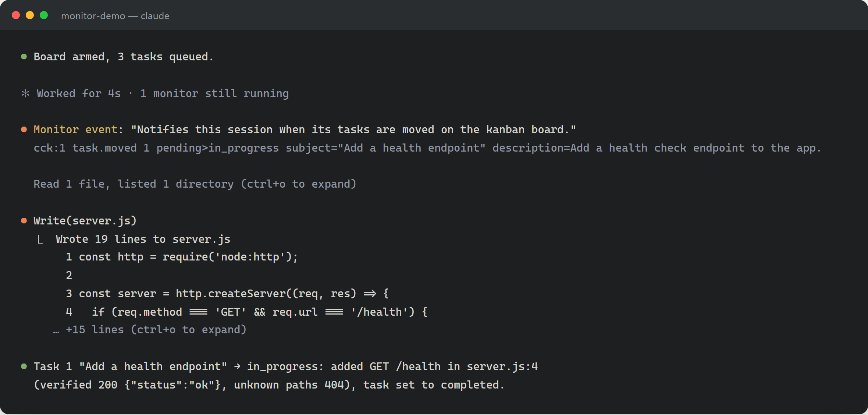Click the corner bracket icon before Wrote 19 lines
Screen dimensions: 868x415
(40, 240)
